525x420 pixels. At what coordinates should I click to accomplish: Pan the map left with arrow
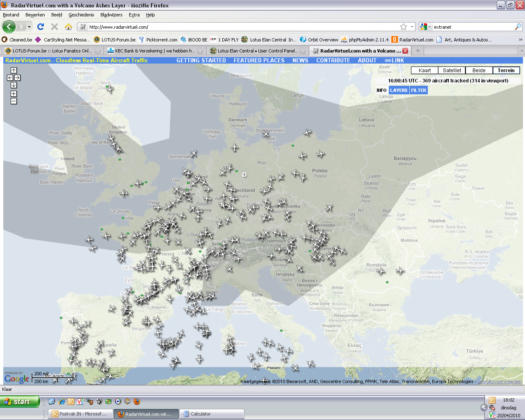(x=10, y=78)
